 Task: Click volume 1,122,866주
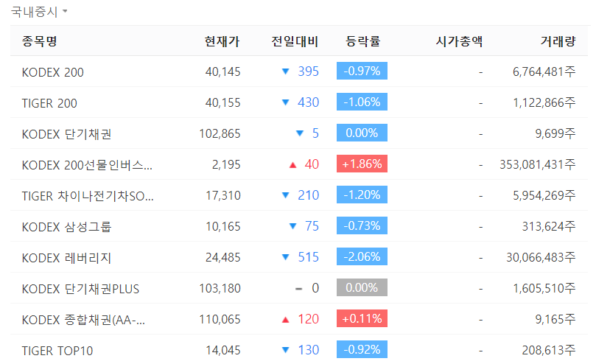tap(544, 102)
